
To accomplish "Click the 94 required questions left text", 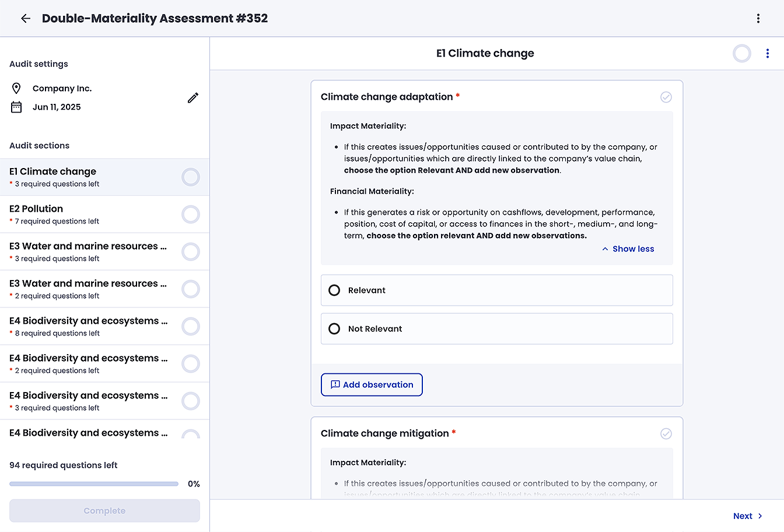I will pos(64,465).
